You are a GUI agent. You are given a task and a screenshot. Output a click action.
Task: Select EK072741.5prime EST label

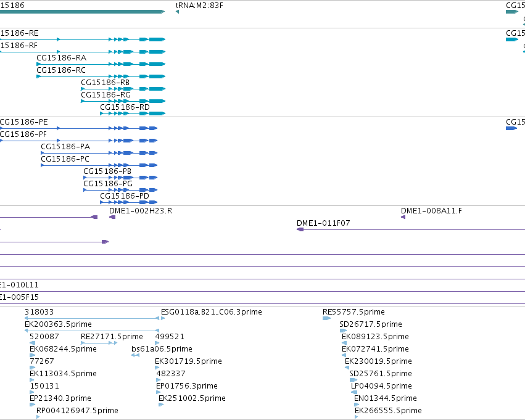coord(375,349)
